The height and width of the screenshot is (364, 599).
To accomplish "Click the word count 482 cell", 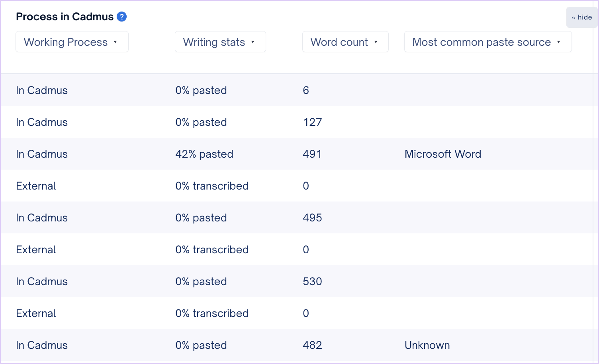I will coord(312,345).
